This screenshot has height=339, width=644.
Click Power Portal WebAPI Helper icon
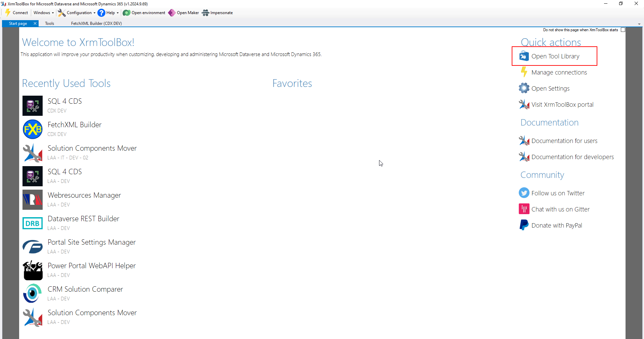tap(33, 270)
